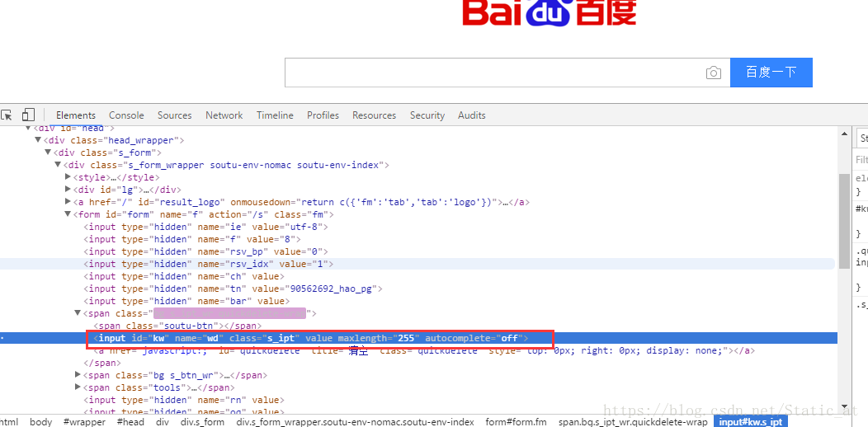The image size is (868, 427).
Task: Click the scrollbar up arrow
Action: tap(845, 134)
